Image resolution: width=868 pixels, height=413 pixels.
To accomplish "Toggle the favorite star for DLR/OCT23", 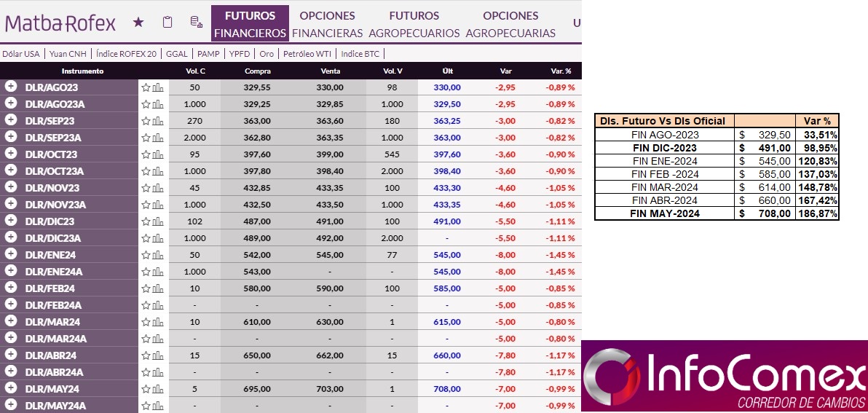I will click(146, 154).
